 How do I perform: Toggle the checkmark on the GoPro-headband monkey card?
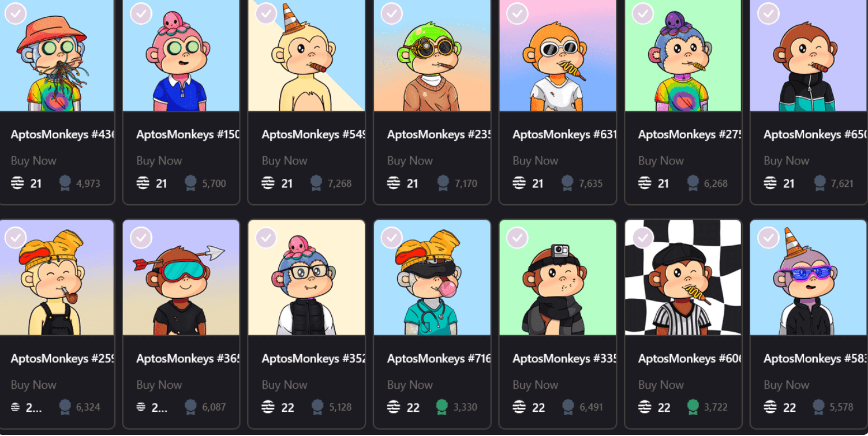pyautogui.click(x=518, y=237)
